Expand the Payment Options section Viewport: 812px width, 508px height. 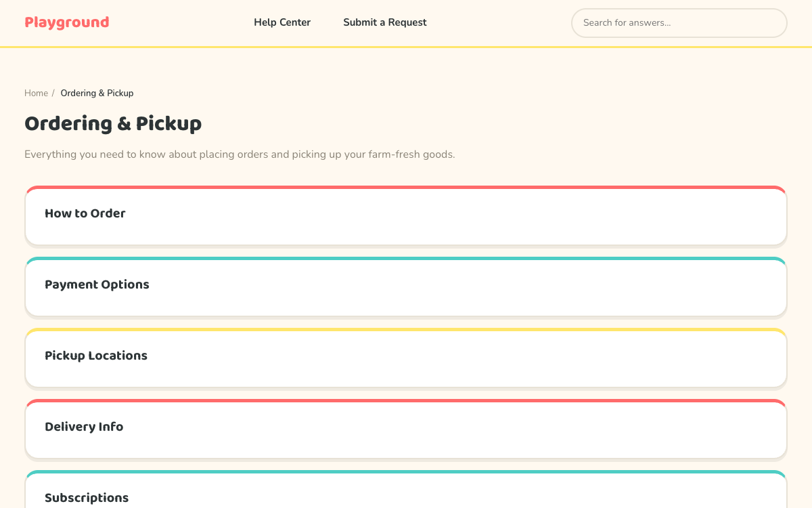(406, 286)
